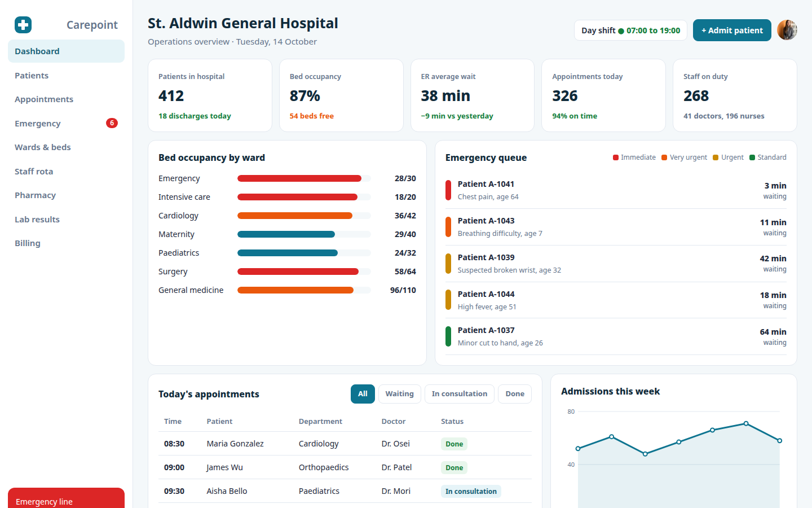Click the Orthopaedics department cell
812x508 pixels.
[x=324, y=467]
